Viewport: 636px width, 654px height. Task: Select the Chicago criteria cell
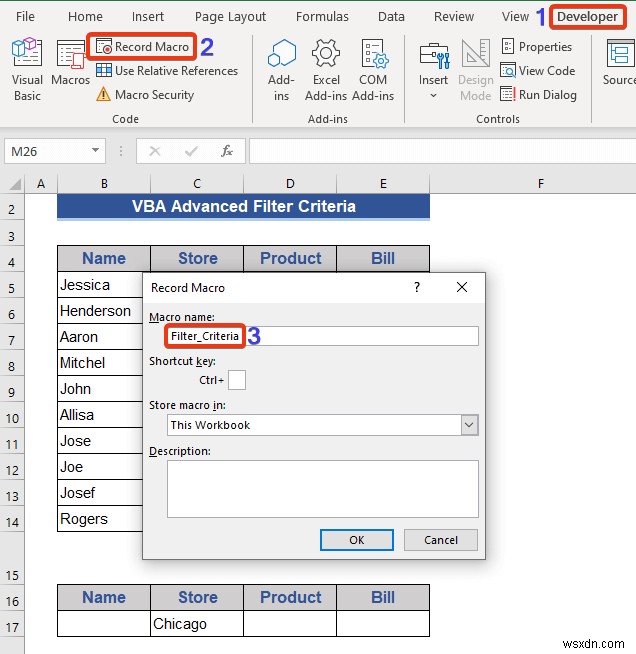pyautogui.click(x=197, y=624)
